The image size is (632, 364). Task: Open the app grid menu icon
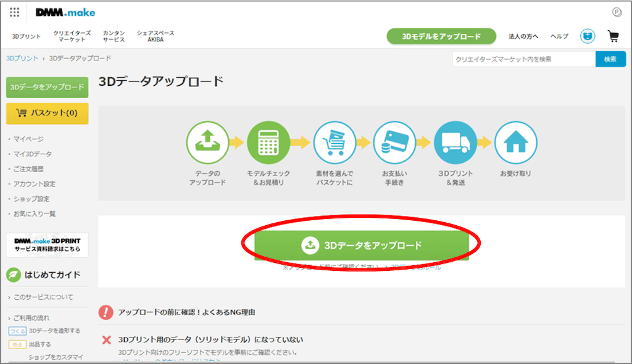pos(15,12)
